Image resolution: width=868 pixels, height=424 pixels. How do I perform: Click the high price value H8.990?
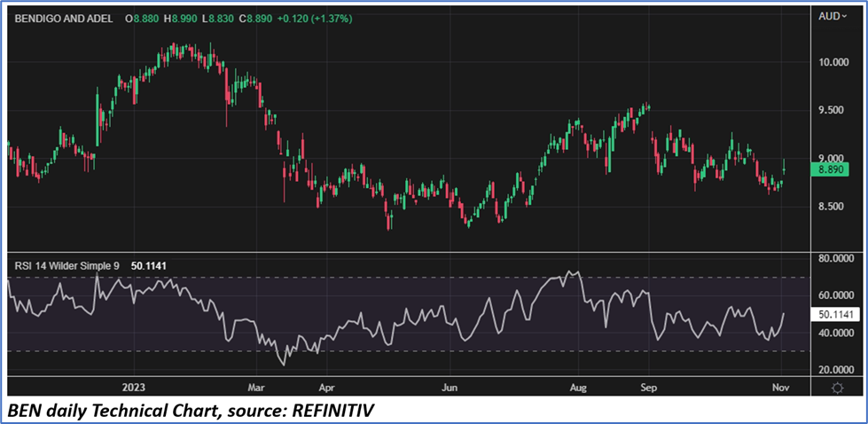(182, 19)
